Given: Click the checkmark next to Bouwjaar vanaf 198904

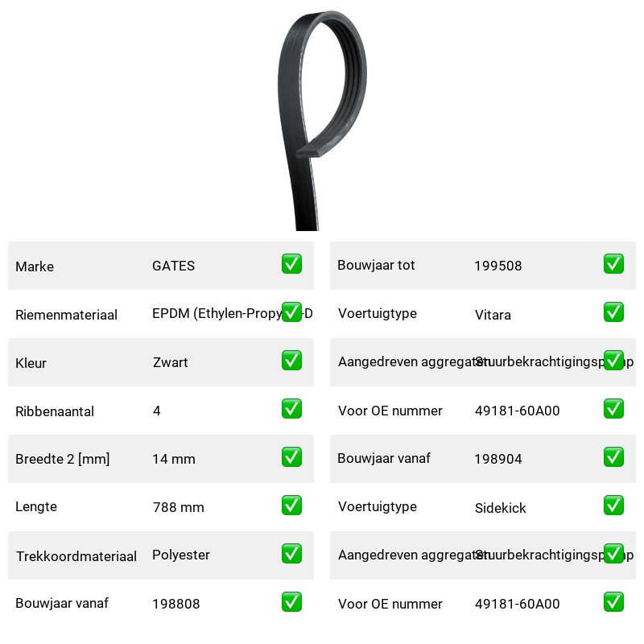Looking at the screenshot, I should point(613,457).
